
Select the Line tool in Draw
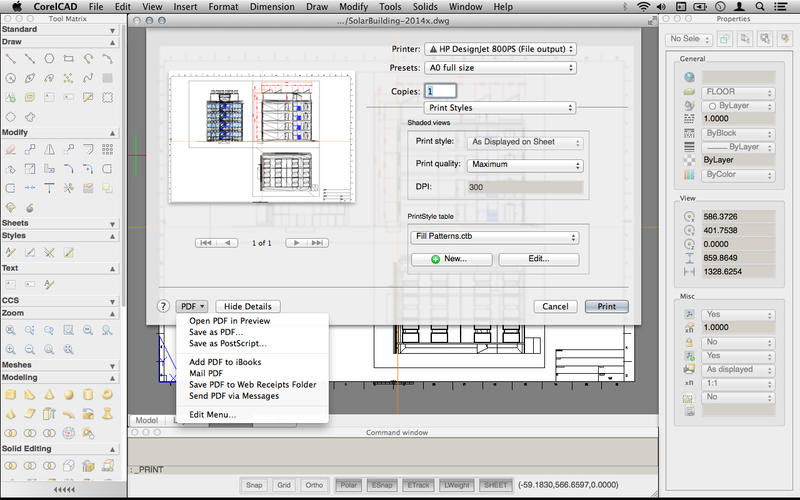click(x=10, y=59)
